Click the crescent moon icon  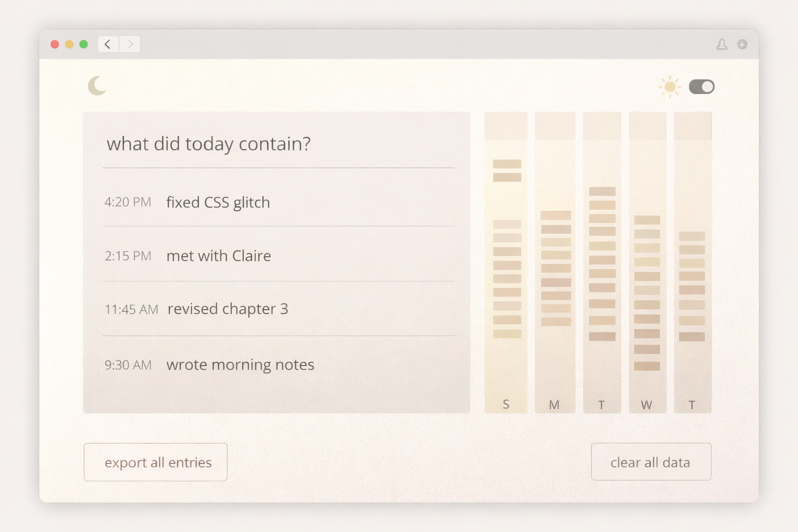(97, 85)
